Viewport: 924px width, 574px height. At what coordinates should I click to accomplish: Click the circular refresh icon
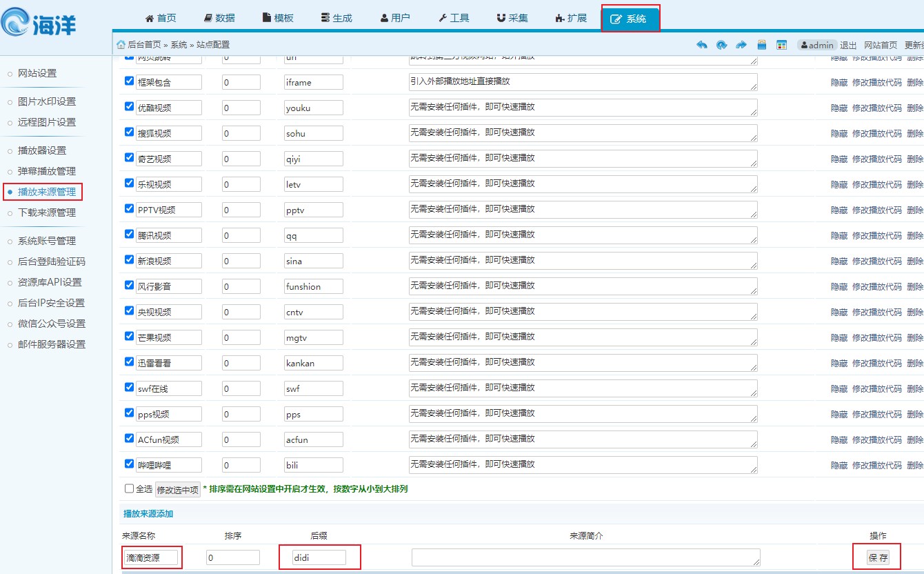point(721,45)
